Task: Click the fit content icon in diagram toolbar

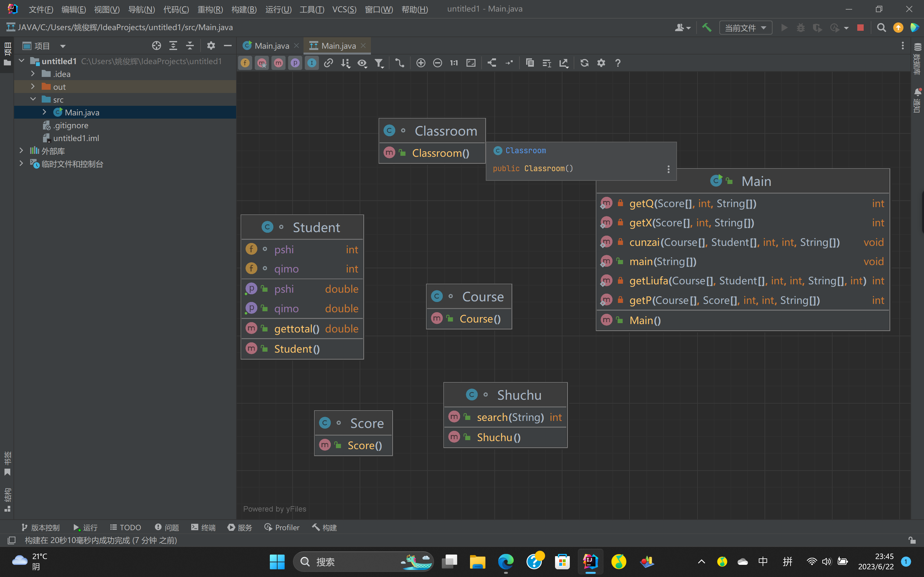Action: pos(471,63)
